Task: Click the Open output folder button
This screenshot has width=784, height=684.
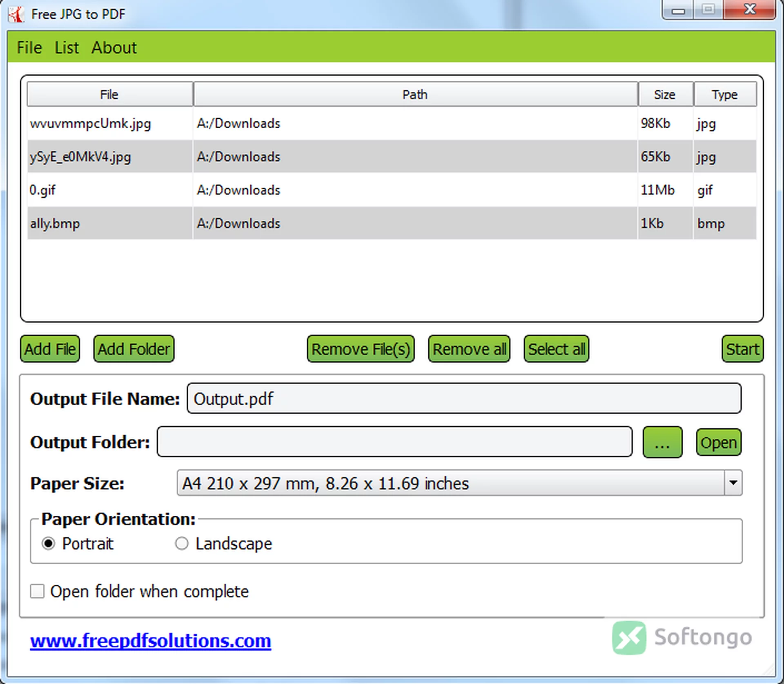Action: (x=719, y=442)
